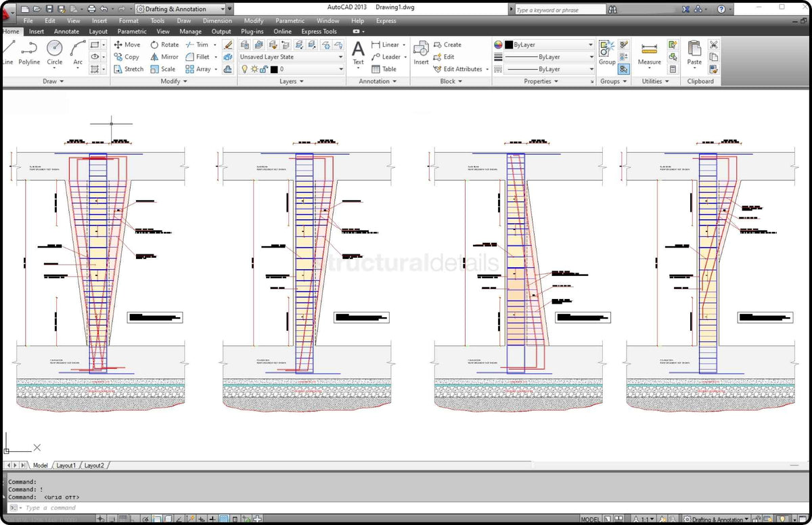Open the Format menu
The height and width of the screenshot is (525, 812).
coord(129,21)
